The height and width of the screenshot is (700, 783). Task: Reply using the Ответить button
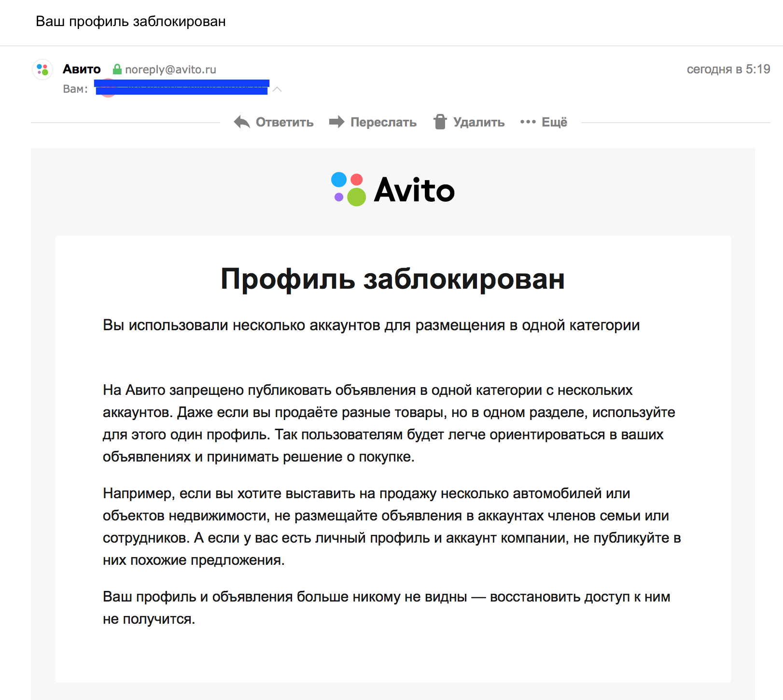tap(274, 122)
